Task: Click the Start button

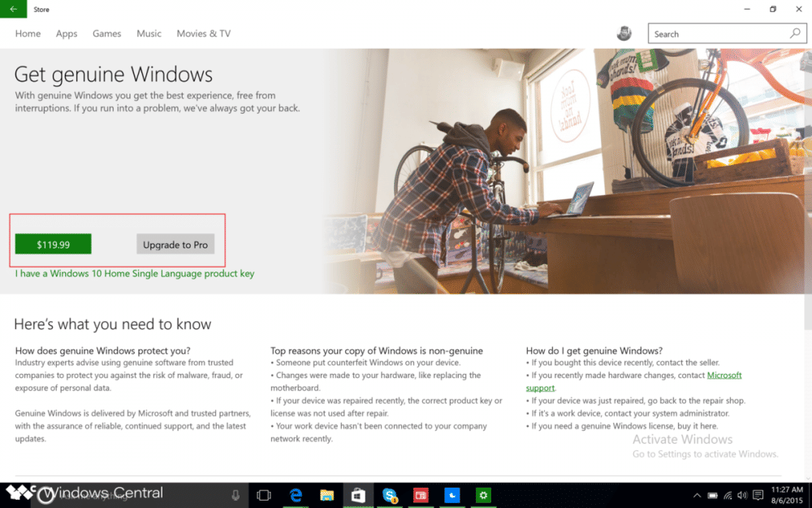Action: point(15,494)
